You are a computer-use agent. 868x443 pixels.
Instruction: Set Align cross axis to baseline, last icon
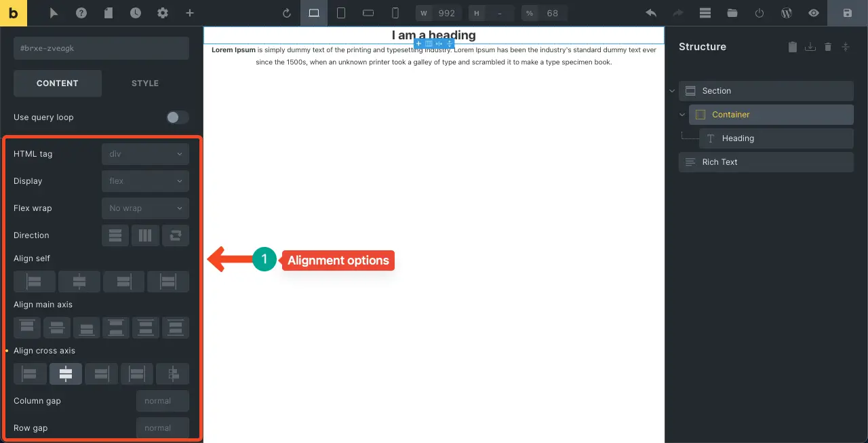point(173,374)
